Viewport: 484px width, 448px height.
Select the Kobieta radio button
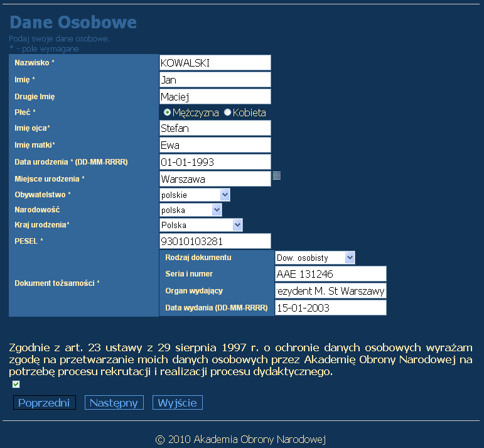point(227,112)
